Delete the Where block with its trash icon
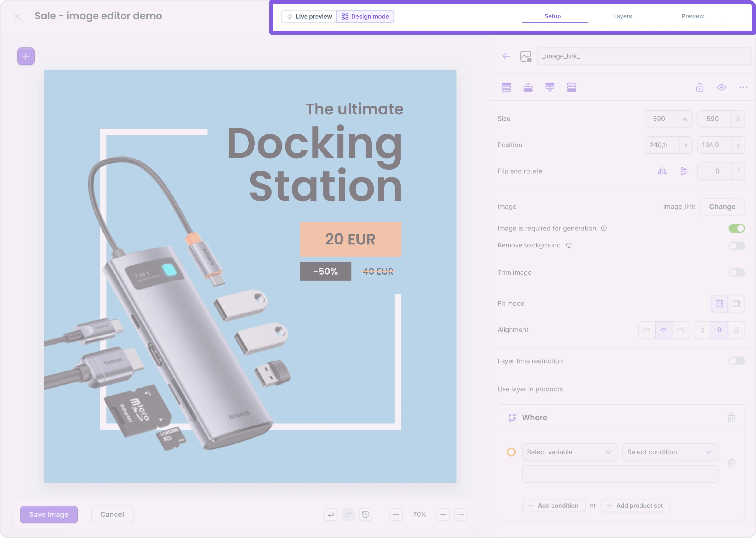 click(731, 418)
